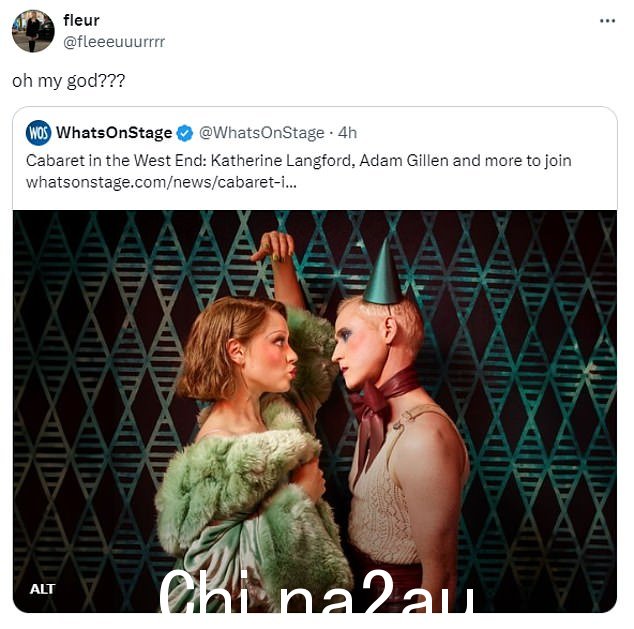Click the 4h timestamp
Viewport: 634px width, 629px height.
coord(347,133)
